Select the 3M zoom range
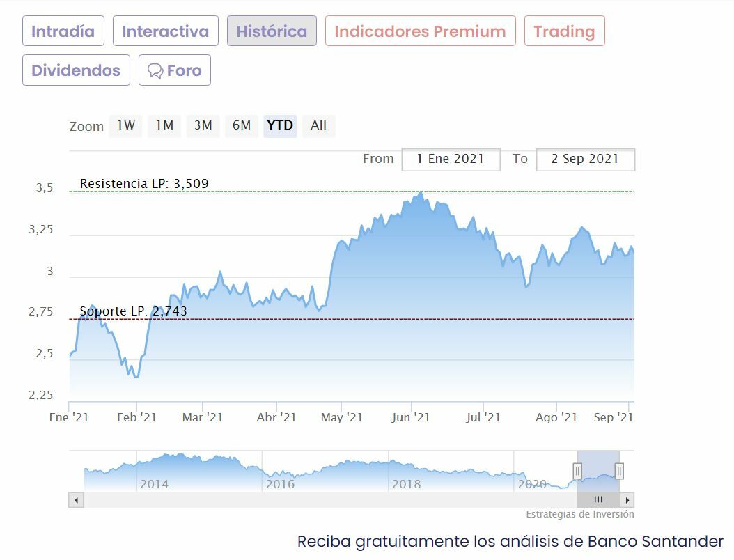Screen dimensions: 734x560 203,125
